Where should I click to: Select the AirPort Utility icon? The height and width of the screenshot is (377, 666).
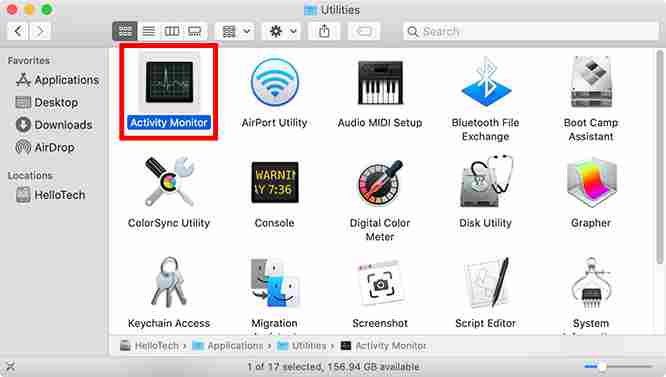coord(274,82)
